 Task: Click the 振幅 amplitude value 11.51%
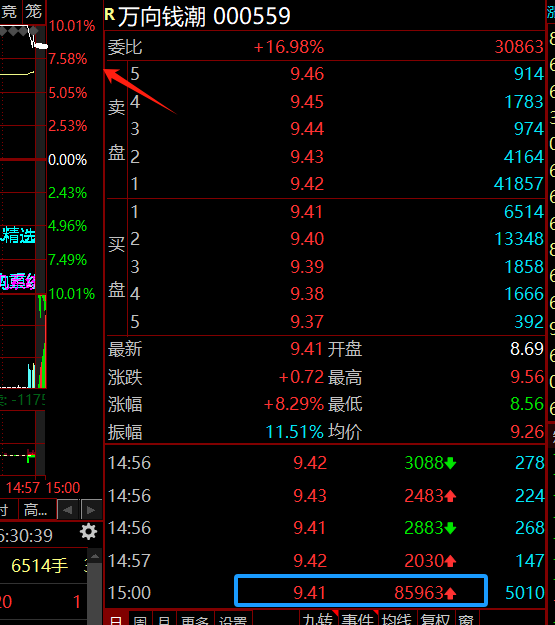click(294, 432)
